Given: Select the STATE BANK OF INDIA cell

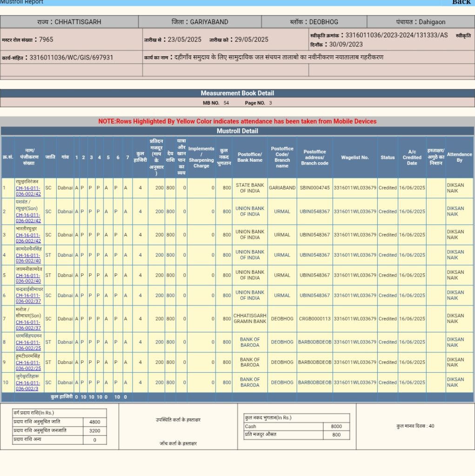Looking at the screenshot, I should click(250, 188).
